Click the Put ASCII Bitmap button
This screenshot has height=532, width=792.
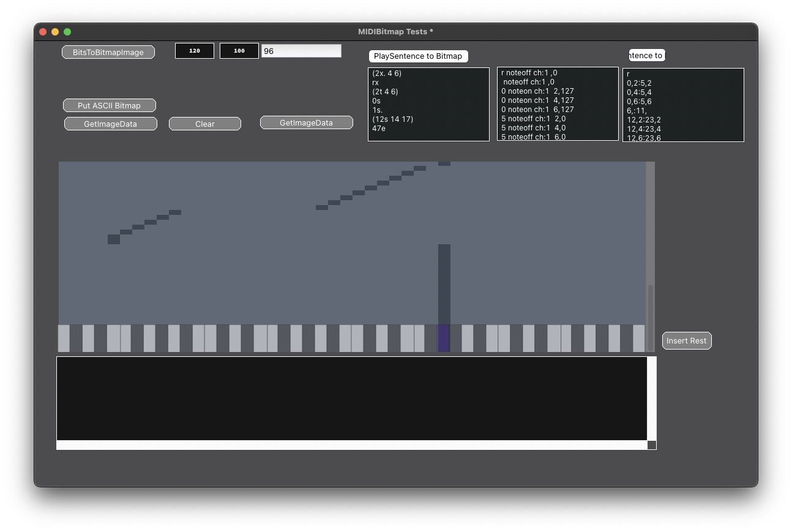pos(110,105)
